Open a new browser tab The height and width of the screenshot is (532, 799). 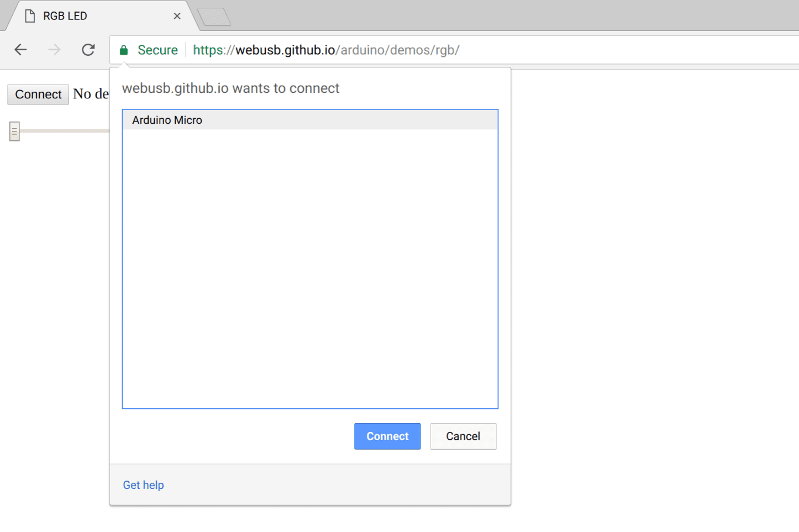[x=214, y=17]
